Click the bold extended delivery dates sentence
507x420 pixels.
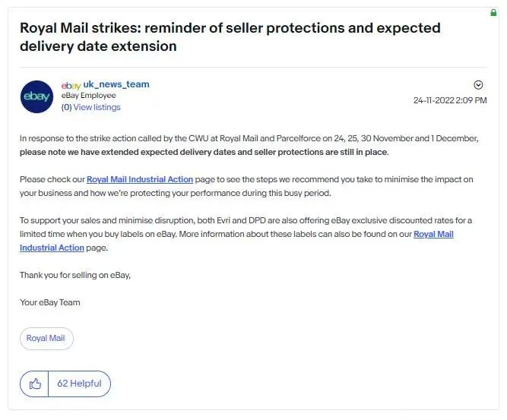tap(204, 152)
